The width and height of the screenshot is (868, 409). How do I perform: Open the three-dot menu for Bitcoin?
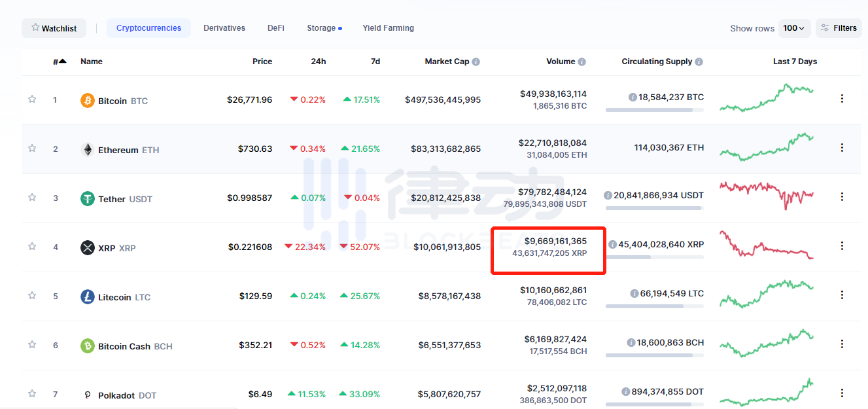842,99
